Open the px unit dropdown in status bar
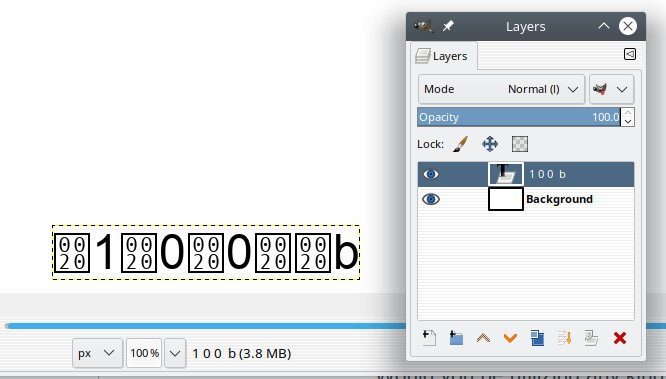666x379 pixels. 97,353
